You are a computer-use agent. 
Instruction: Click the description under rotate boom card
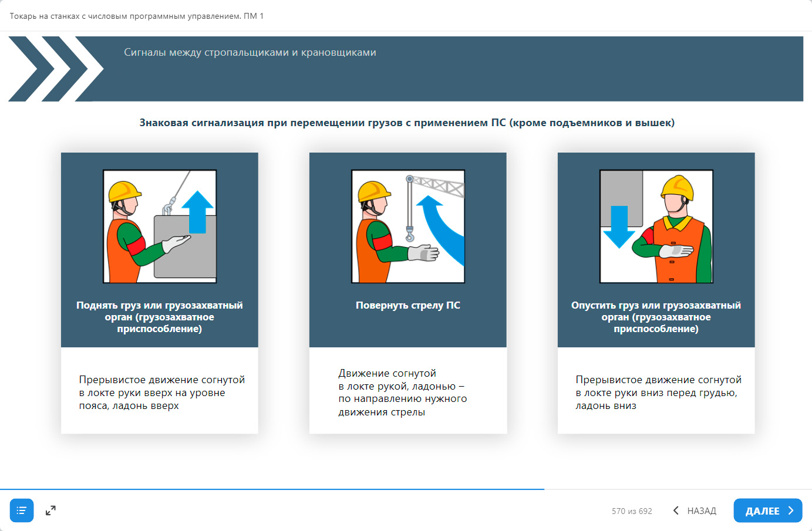click(402, 393)
